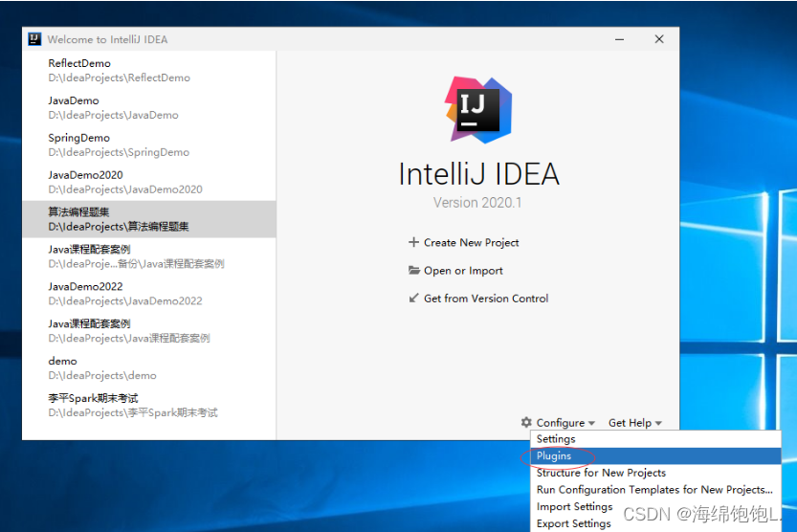Open the demo recent project

coord(149,367)
